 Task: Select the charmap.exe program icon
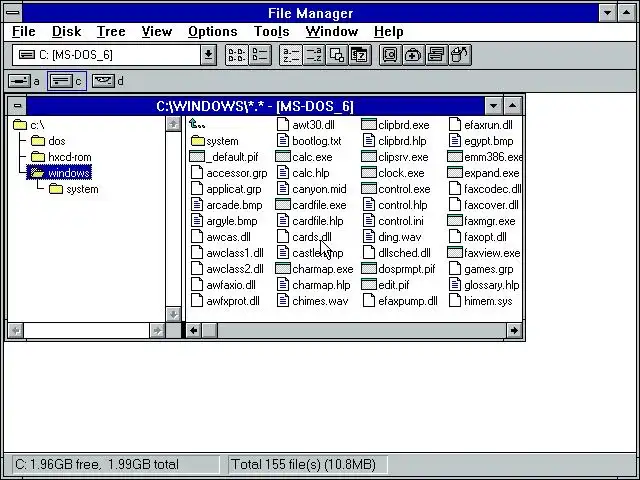pyautogui.click(x=282, y=269)
